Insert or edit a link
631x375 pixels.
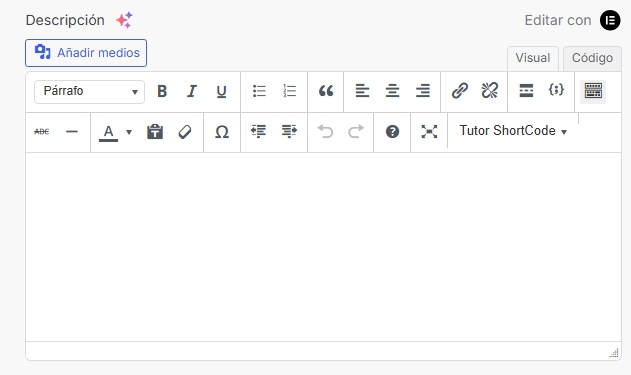pyautogui.click(x=460, y=91)
